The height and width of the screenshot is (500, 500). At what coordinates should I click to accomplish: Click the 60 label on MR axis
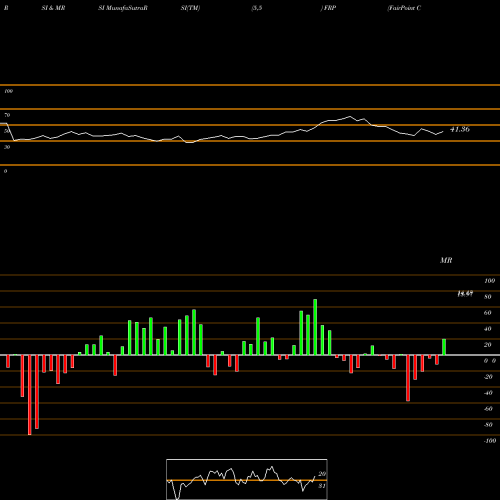point(488,313)
